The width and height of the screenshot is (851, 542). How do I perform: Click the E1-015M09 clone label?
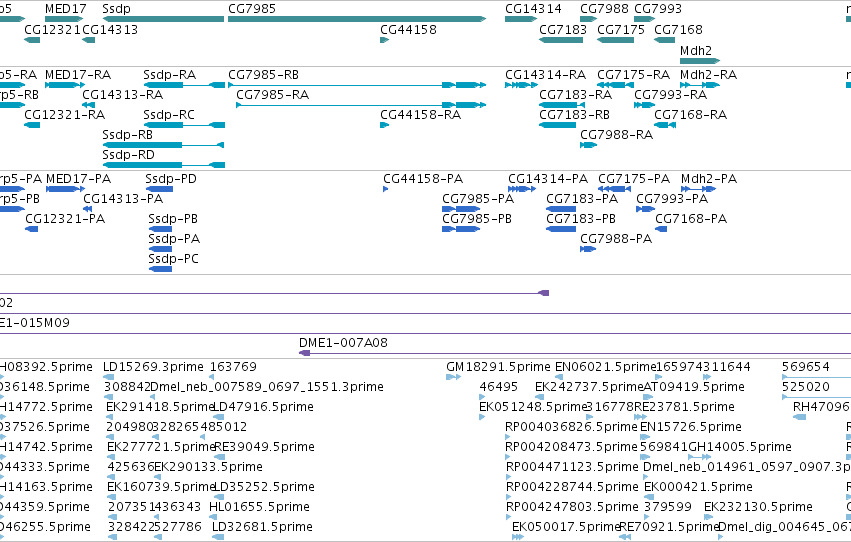[x=35, y=323]
